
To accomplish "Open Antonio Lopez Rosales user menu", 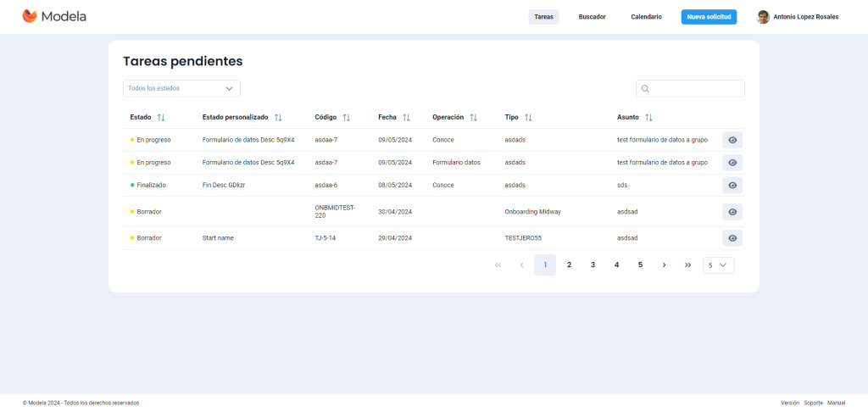I will (797, 17).
